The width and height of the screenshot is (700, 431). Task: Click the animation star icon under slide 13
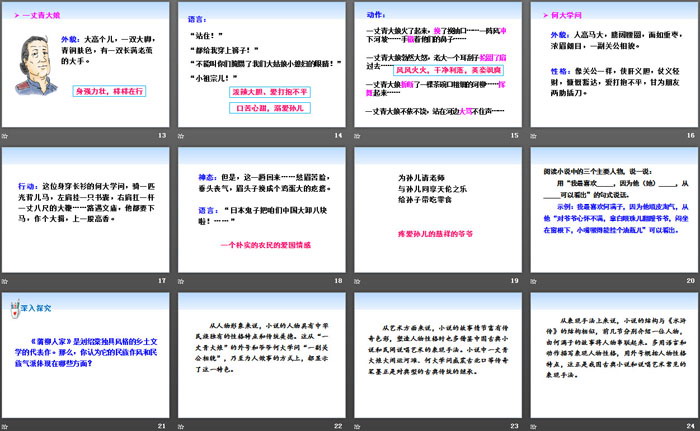9,134
